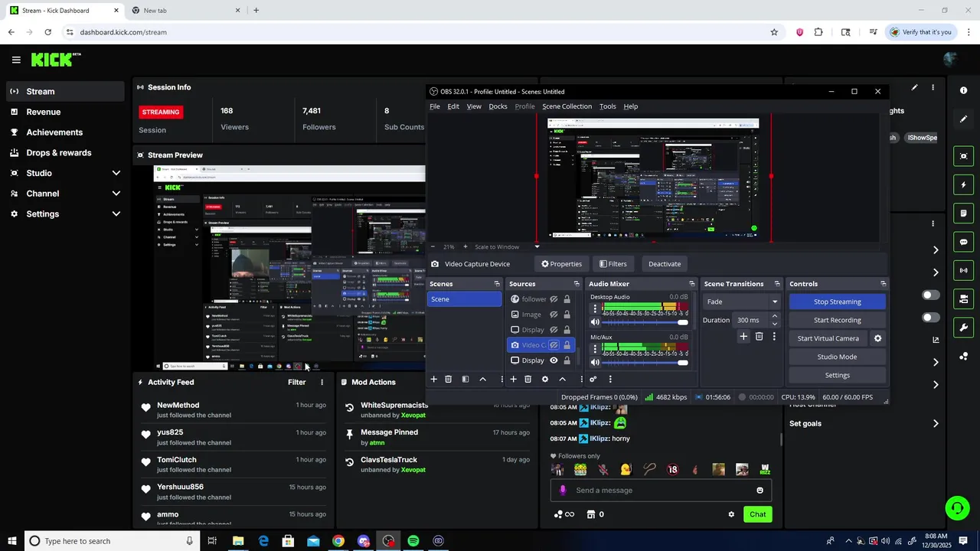Open Spotify from the taskbar

413,541
